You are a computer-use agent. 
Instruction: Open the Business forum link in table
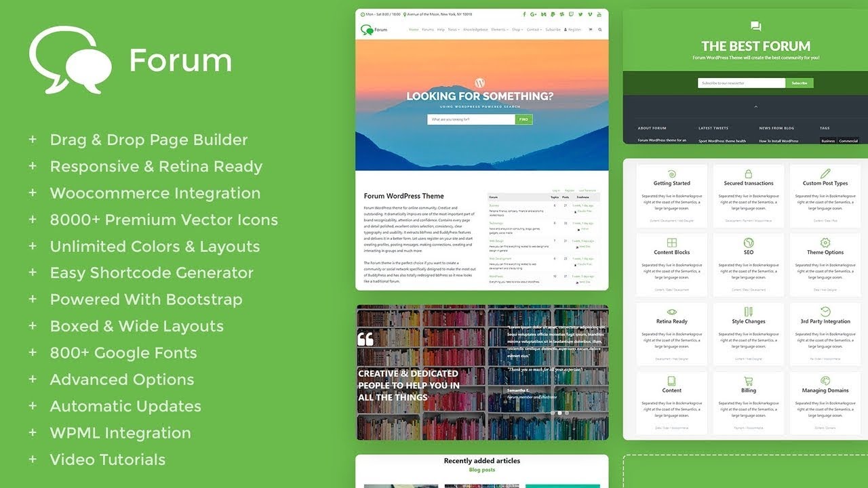point(494,205)
